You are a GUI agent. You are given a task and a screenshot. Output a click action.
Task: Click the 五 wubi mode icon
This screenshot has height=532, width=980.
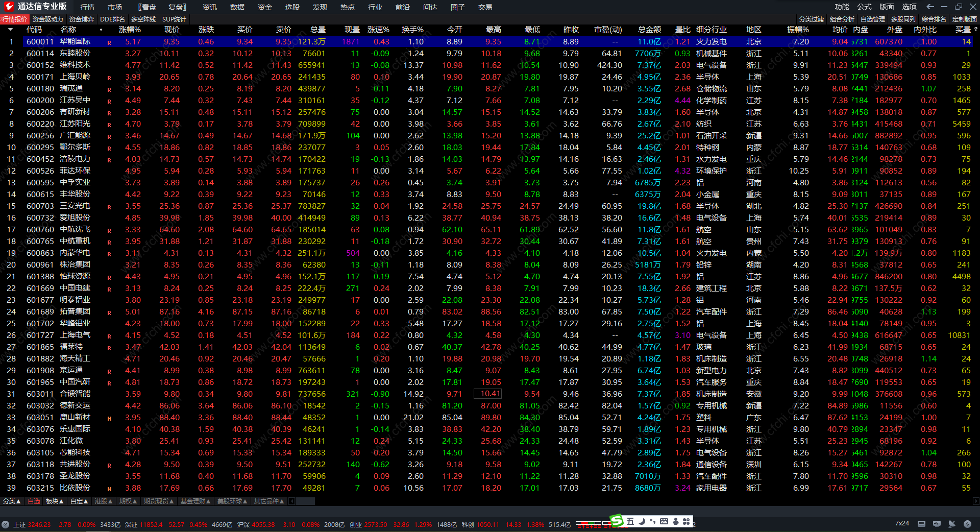630,521
